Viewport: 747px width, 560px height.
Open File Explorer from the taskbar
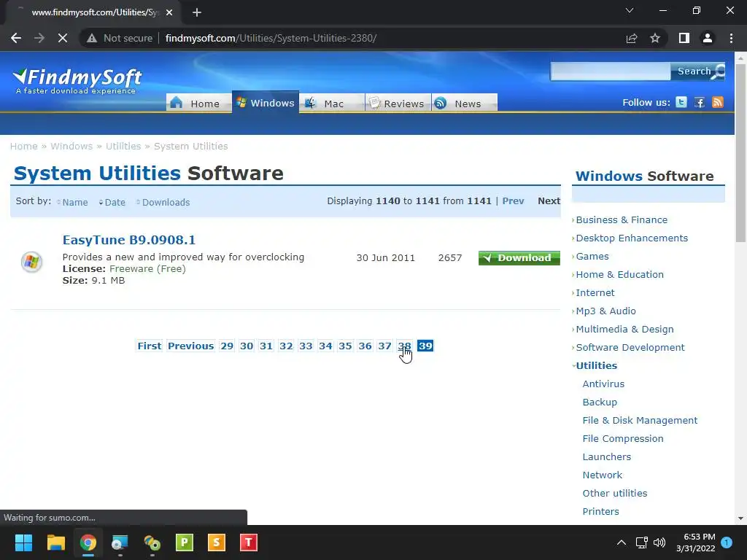click(55, 542)
